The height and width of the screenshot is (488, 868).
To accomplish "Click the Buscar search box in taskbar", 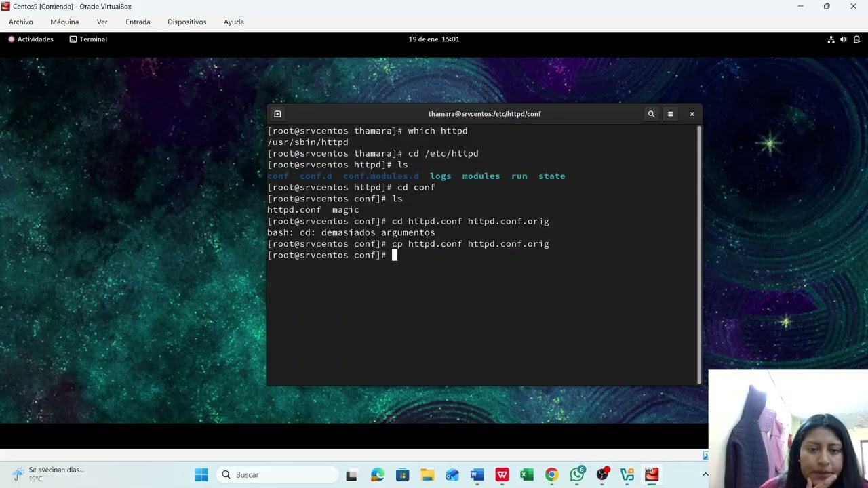I will click(278, 474).
